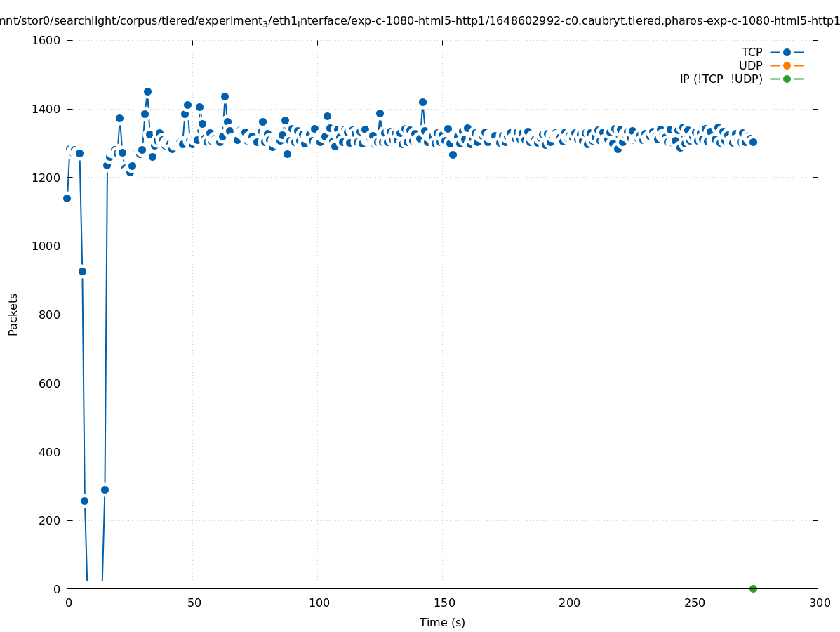Select the last blue TCP point at chart end
Screen dimensions: 840x632
753,142
